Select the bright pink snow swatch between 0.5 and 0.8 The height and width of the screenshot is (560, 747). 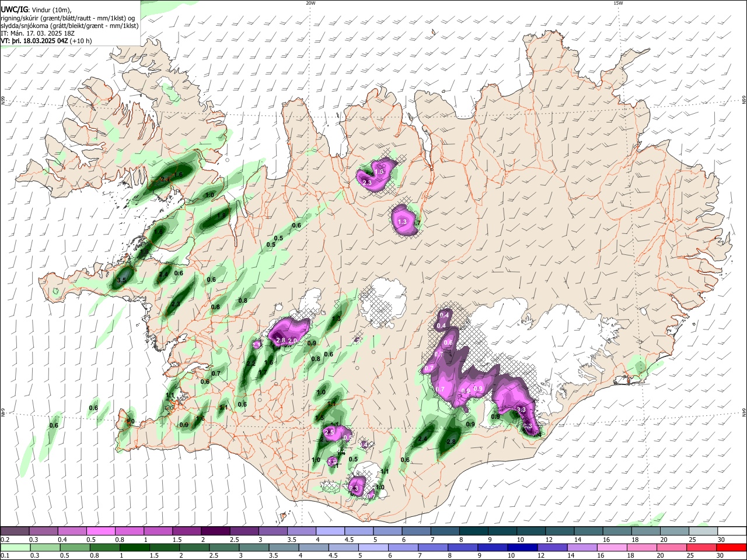tap(100, 531)
